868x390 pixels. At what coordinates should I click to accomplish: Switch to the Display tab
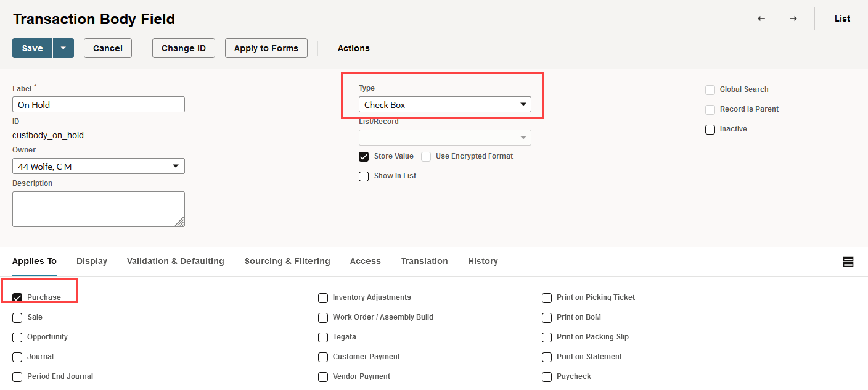pyautogui.click(x=92, y=262)
